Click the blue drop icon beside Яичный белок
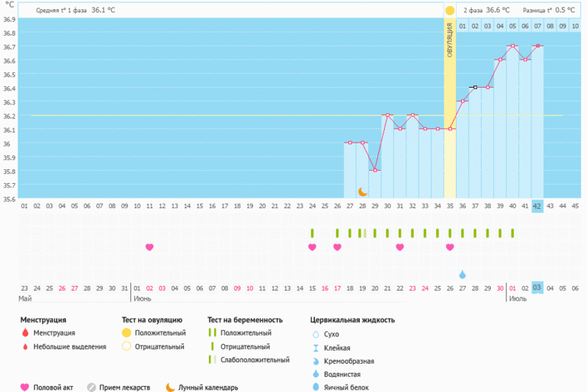The width and height of the screenshot is (587, 392). point(315,387)
